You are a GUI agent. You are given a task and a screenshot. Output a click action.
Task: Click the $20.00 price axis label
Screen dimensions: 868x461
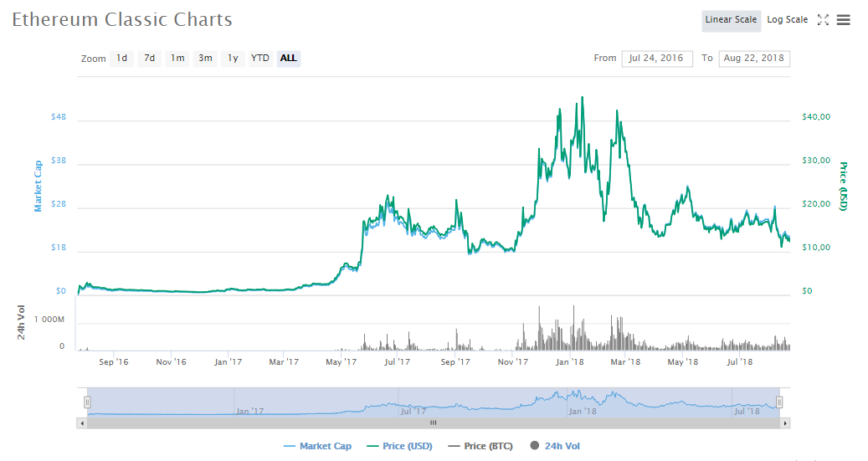click(816, 204)
